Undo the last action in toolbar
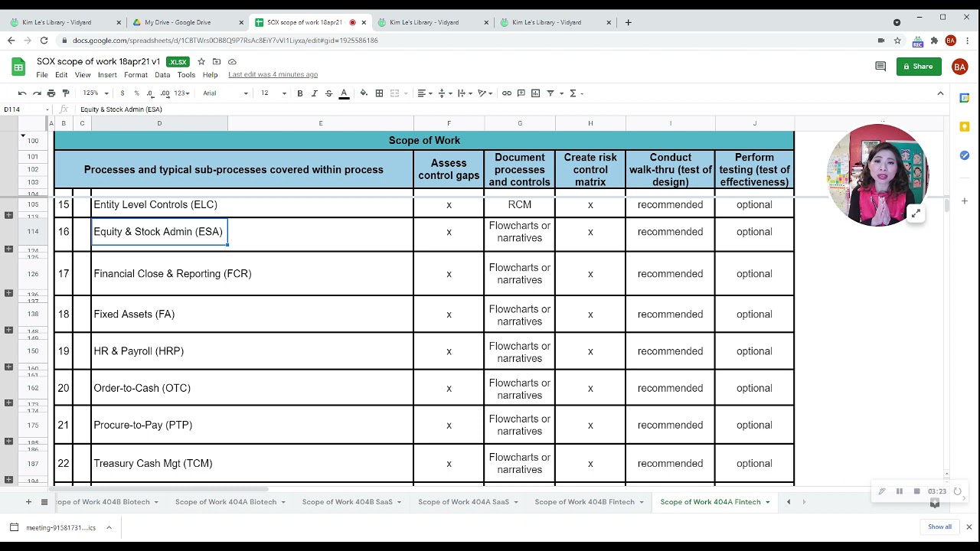This screenshot has width=980, height=551. (x=22, y=93)
